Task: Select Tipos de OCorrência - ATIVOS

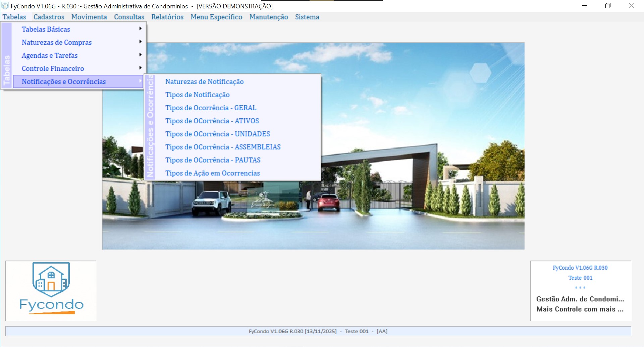Action: 212,121
